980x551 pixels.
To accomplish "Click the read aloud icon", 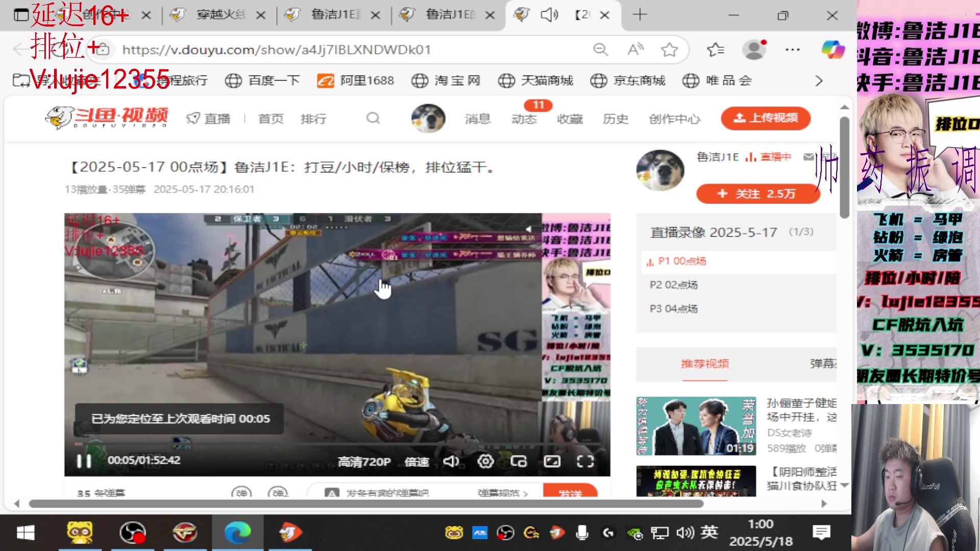I will (635, 49).
